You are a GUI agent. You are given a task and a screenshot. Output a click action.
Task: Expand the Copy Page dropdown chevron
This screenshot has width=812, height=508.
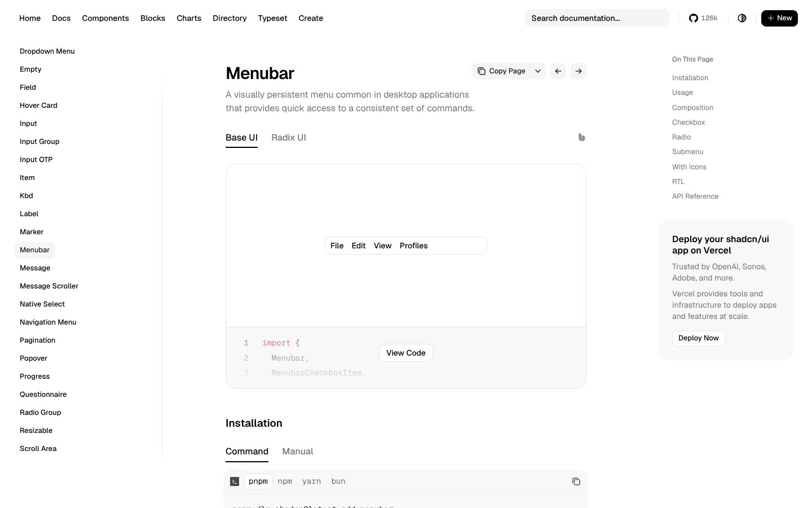pyautogui.click(x=538, y=71)
